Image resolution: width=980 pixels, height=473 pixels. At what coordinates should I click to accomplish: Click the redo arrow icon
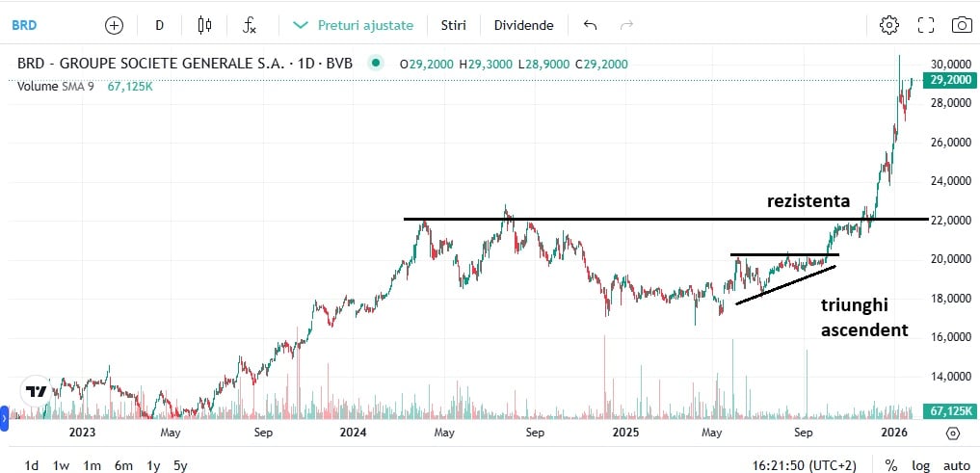(627, 25)
